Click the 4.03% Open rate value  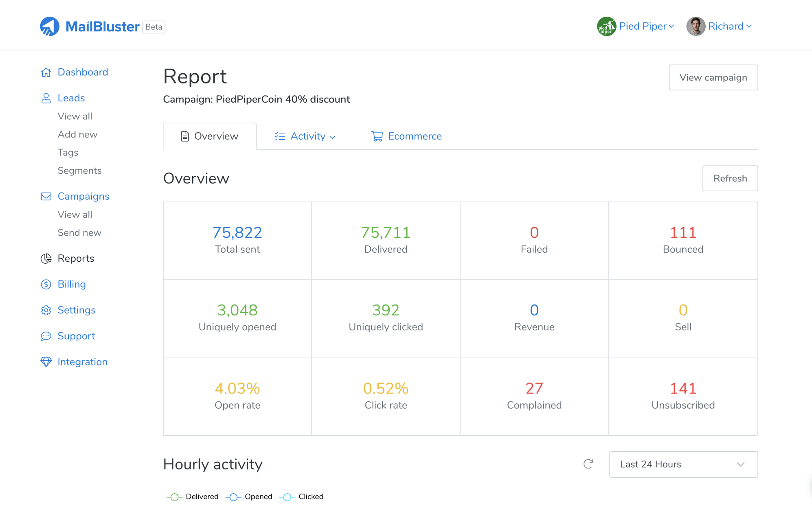[237, 388]
